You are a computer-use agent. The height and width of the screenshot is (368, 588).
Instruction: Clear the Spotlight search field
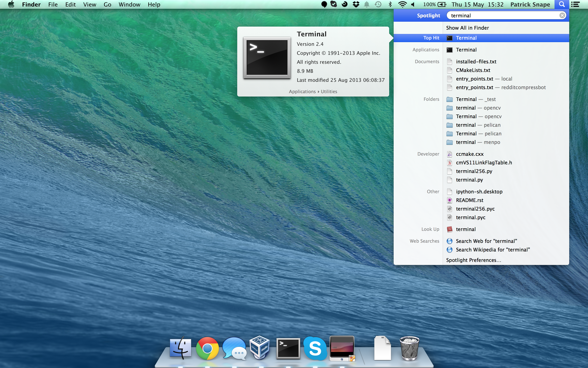pyautogui.click(x=562, y=15)
